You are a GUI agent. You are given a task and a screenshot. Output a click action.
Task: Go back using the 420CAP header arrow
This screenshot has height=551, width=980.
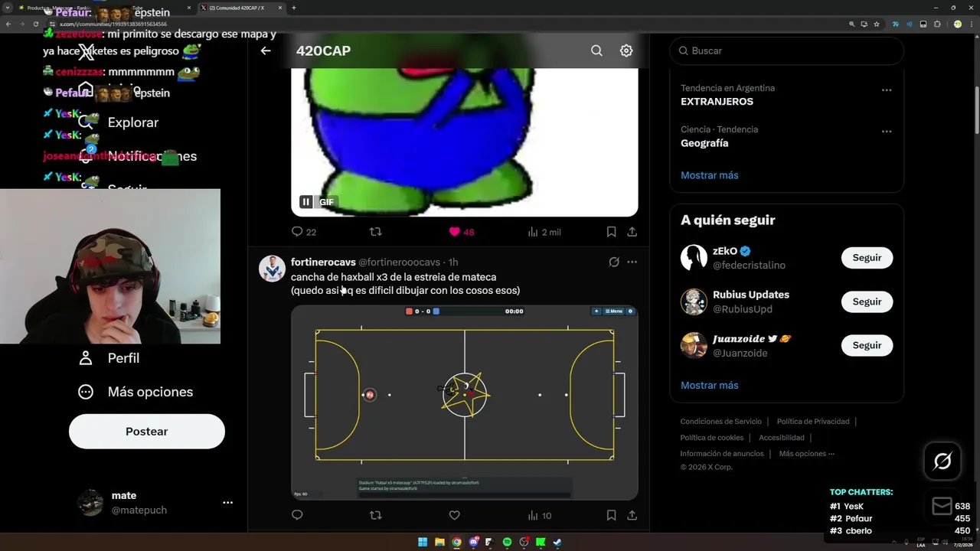[266, 51]
